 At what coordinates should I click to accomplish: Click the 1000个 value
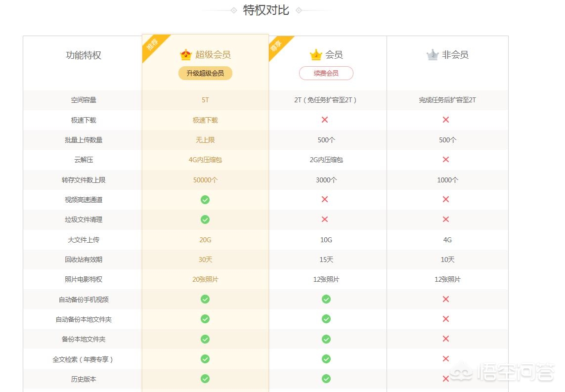(x=447, y=180)
